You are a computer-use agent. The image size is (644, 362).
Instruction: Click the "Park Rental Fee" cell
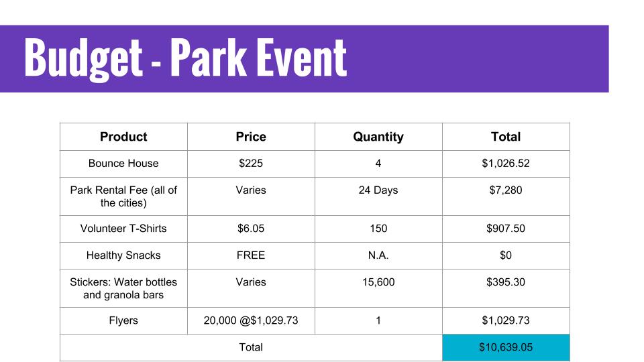tap(123, 196)
